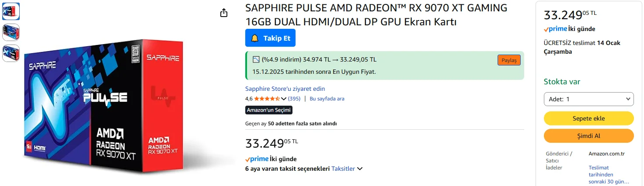
Task: Select the second product thumbnail
Action: (x=11, y=32)
